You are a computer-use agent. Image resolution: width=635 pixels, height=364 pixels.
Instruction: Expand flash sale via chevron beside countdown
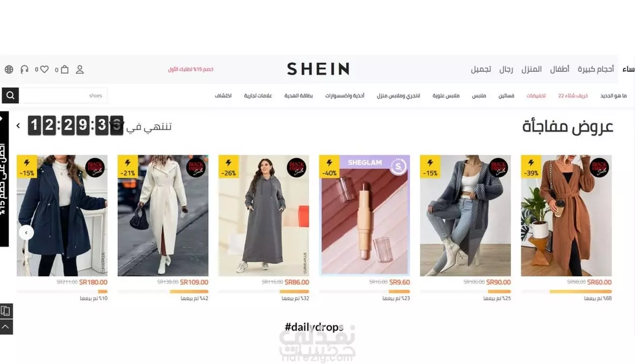pyautogui.click(x=18, y=125)
